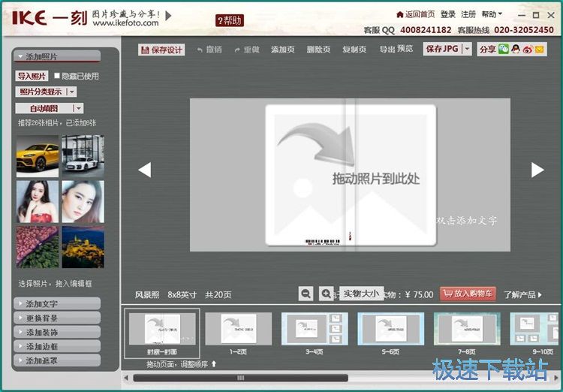This screenshot has height=392, width=563.
Task: Click the 导入照片 import photos button
Action: (x=32, y=76)
